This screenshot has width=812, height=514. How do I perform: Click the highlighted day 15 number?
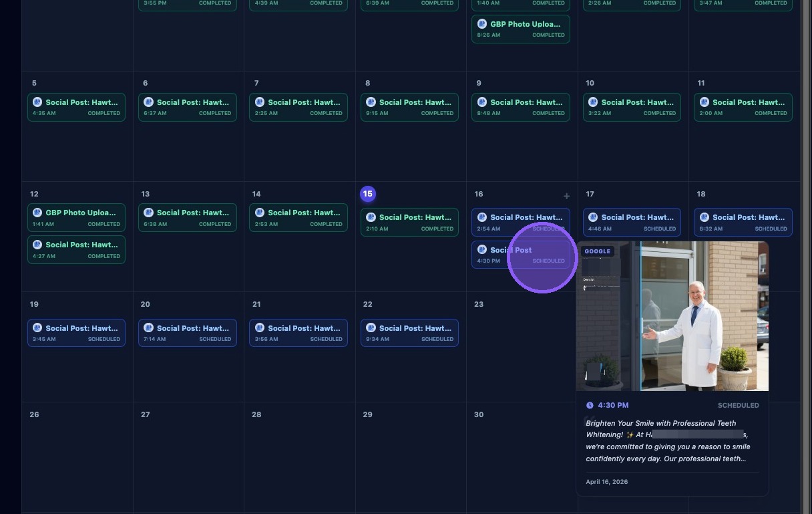click(367, 194)
